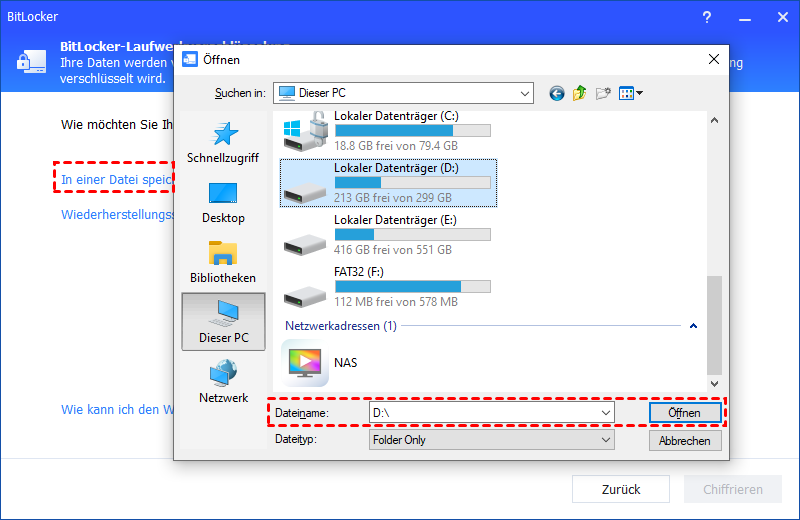The height and width of the screenshot is (520, 800).
Task: Click the Abbrechen button
Action: [x=685, y=440]
